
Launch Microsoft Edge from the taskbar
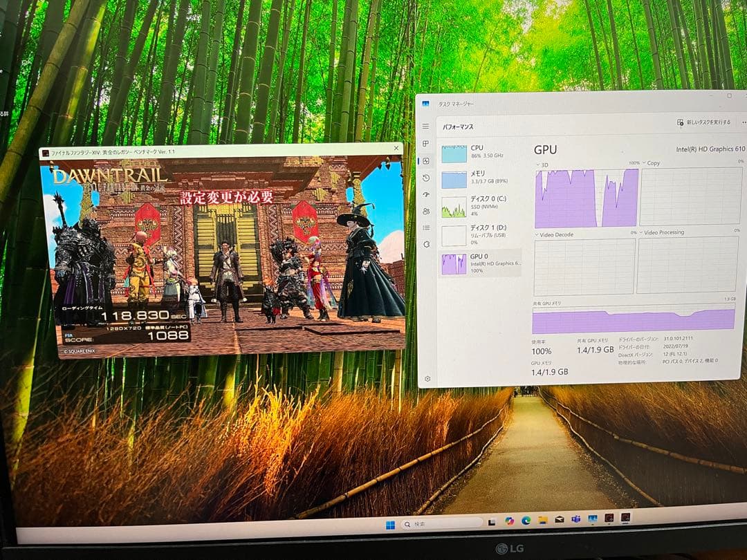[526, 521]
